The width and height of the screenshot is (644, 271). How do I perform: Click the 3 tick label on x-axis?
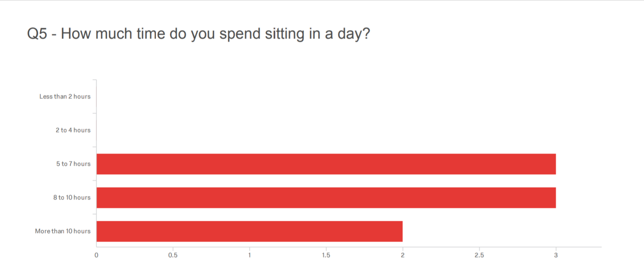556,255
